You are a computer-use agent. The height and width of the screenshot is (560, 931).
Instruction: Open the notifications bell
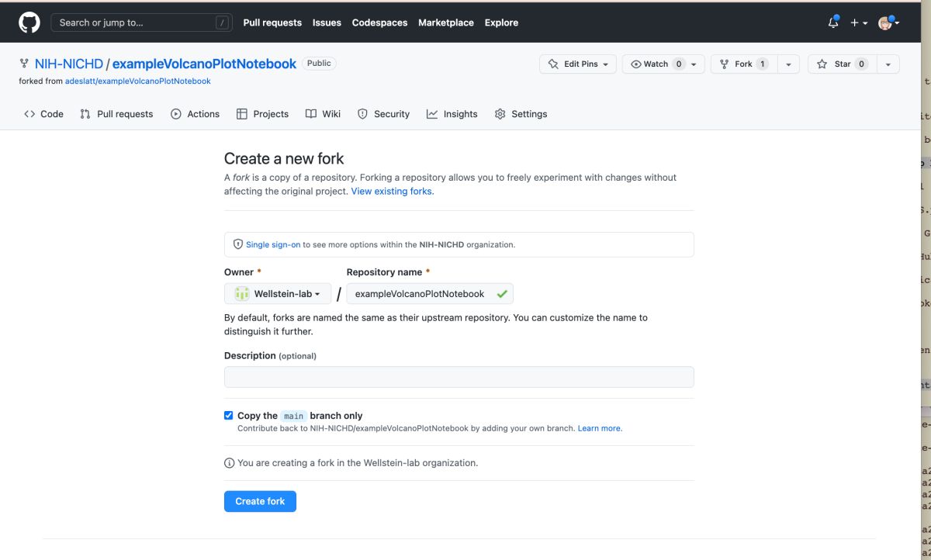[833, 22]
